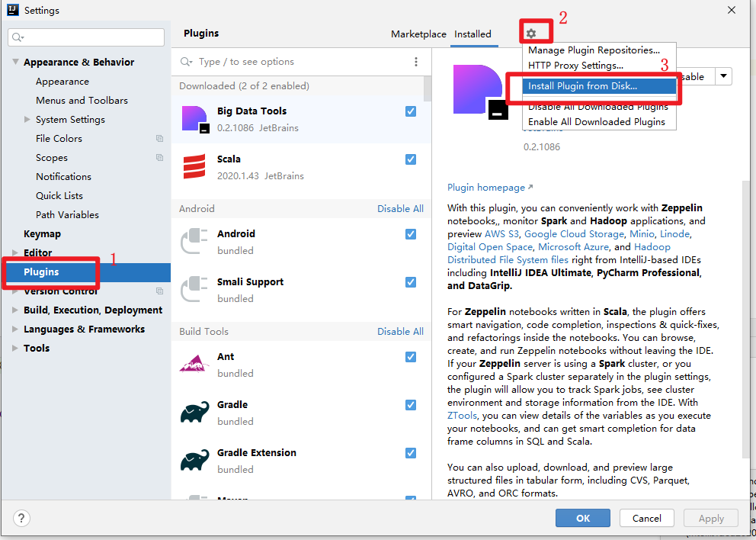Image resolution: width=756 pixels, height=540 pixels.
Task: Open the Microsoft Azure link
Action: point(573,247)
